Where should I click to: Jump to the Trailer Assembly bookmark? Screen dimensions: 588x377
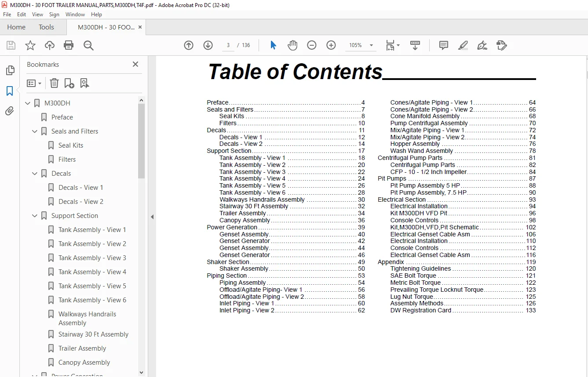pos(82,348)
